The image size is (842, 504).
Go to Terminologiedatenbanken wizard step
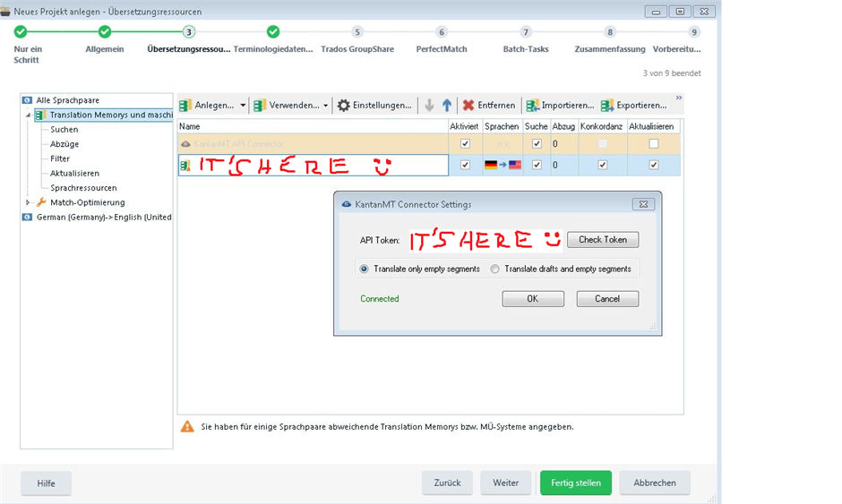273,32
